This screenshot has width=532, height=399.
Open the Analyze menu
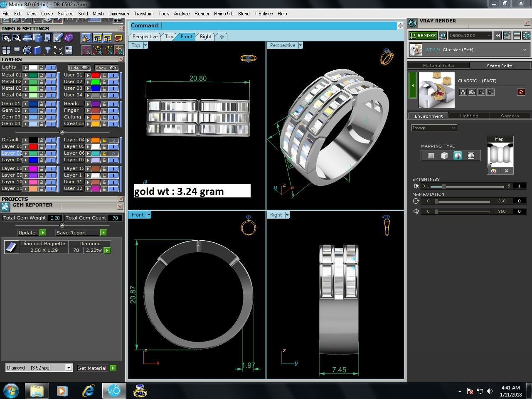pos(182,14)
